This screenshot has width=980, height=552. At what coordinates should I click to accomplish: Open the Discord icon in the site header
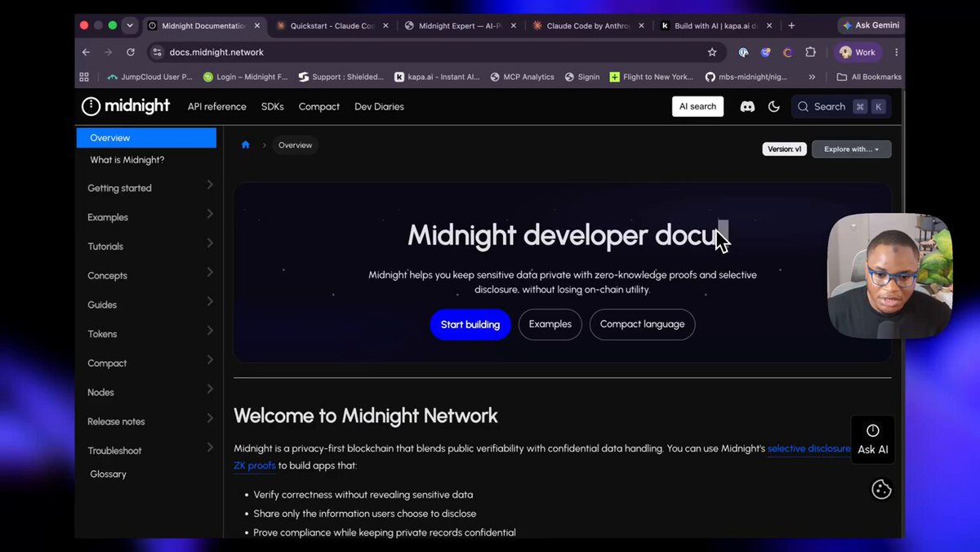[747, 106]
